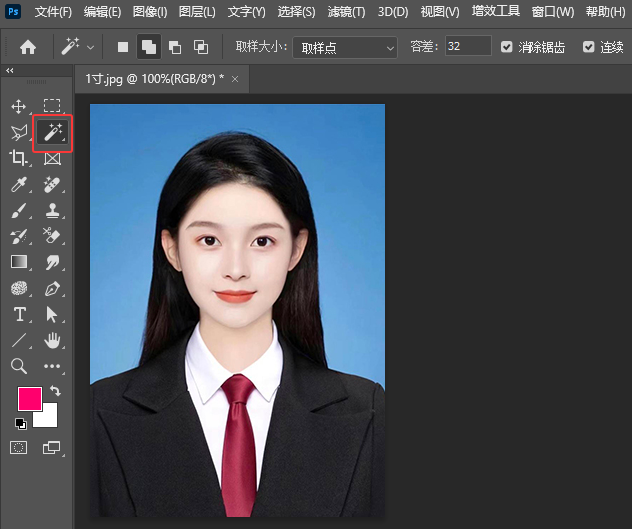Select the Move tool

(x=19, y=106)
